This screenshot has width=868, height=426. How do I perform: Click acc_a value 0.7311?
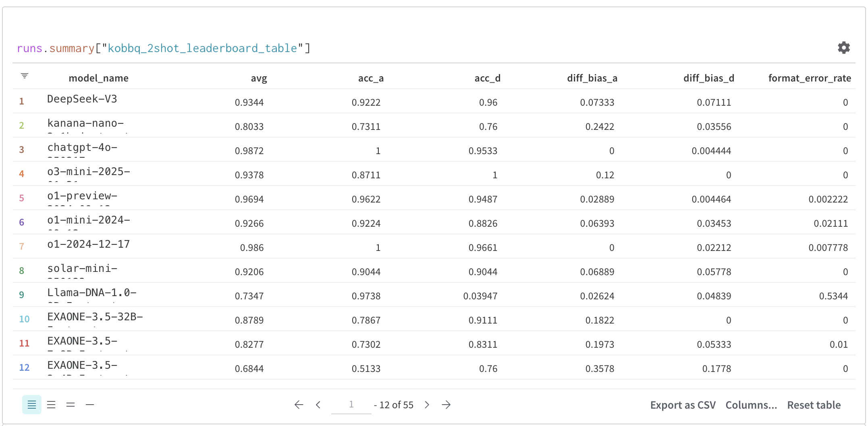[366, 127]
